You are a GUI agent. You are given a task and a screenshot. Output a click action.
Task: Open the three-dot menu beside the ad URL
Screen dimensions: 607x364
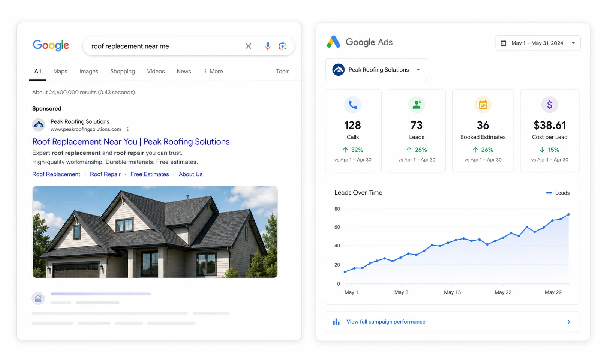[128, 129]
